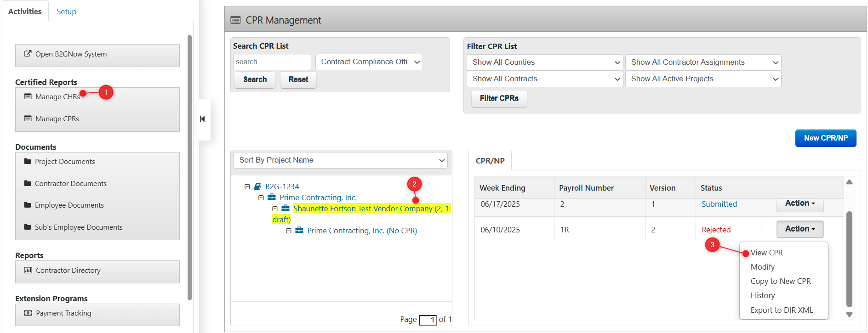Screen dimensions: 868x333
Task: Click the briefcase icon beside Prime Contracting (No CPR)
Action: [x=299, y=231]
